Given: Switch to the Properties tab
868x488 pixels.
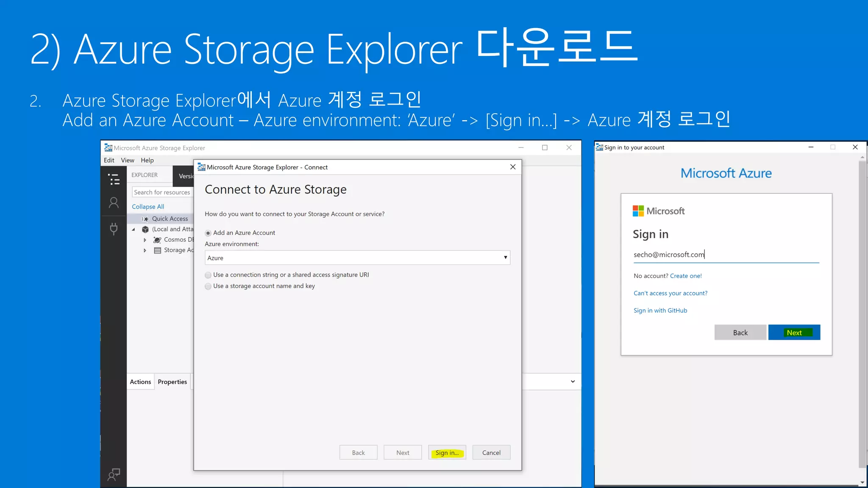Looking at the screenshot, I should 172,382.
